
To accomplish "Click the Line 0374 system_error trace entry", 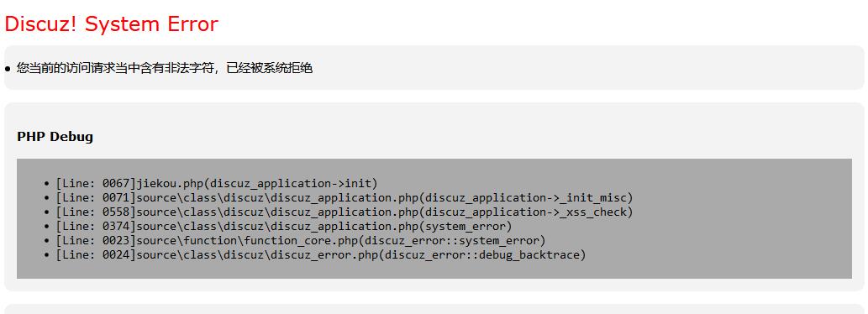I will [284, 226].
